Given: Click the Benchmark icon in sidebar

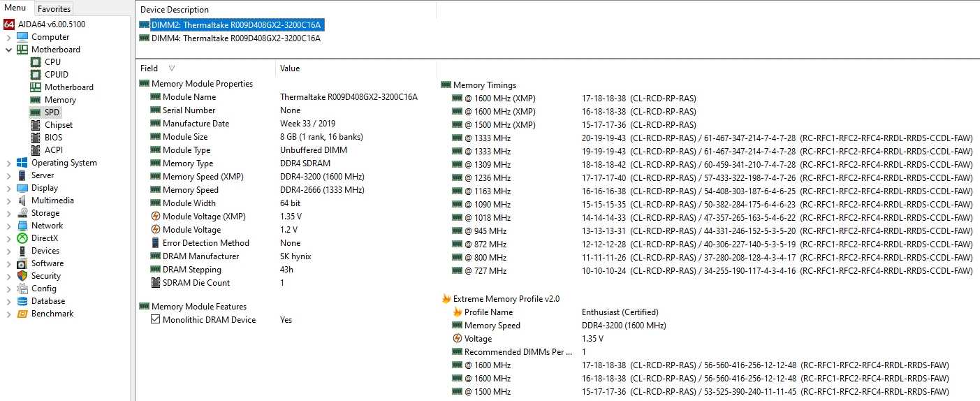Looking at the screenshot, I should pos(22,314).
